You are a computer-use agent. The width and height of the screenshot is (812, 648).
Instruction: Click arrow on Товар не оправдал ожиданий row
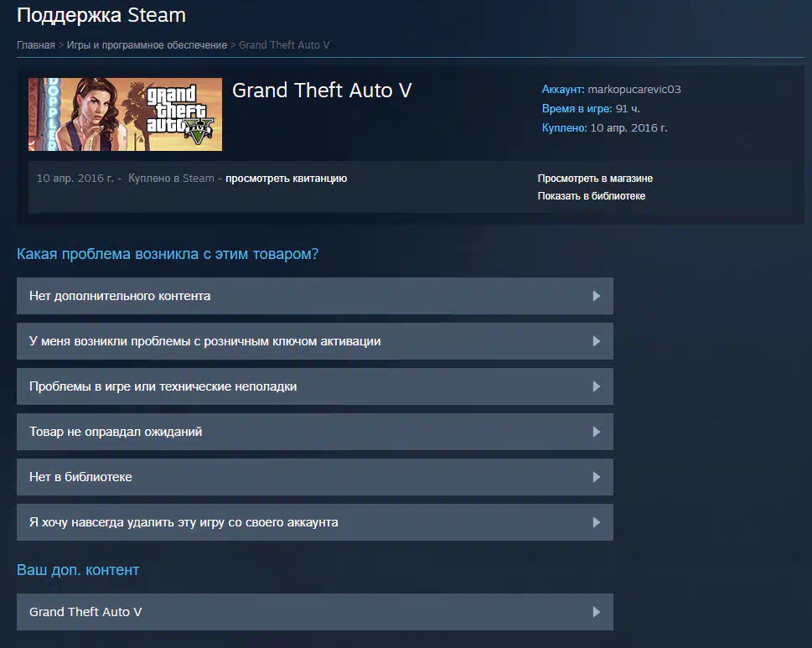coord(596,432)
